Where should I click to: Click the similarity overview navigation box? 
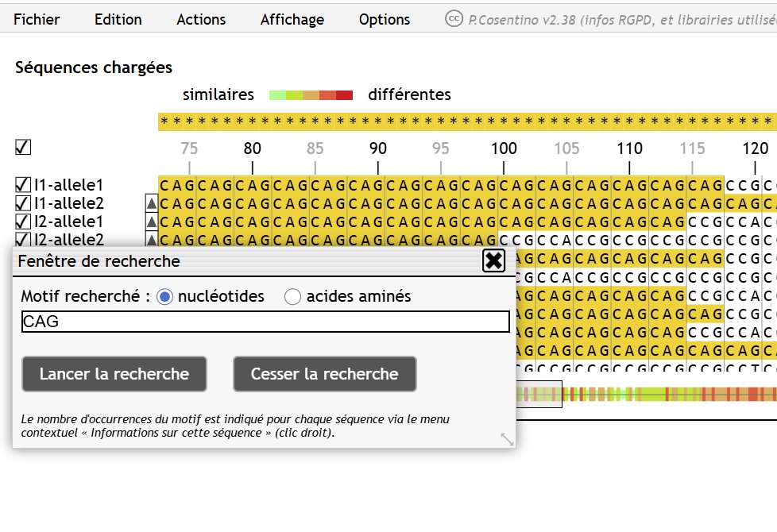pyautogui.click(x=539, y=395)
